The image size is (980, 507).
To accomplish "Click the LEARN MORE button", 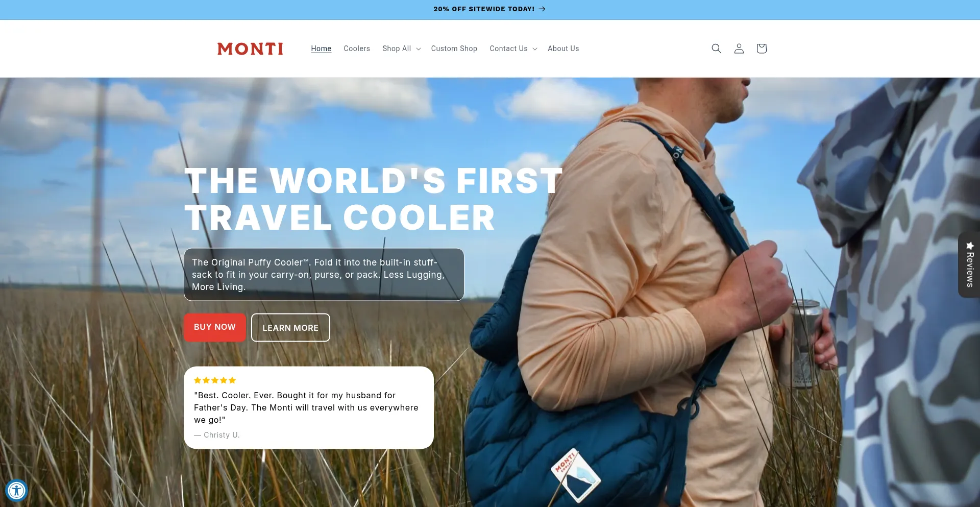I will 290,328.
